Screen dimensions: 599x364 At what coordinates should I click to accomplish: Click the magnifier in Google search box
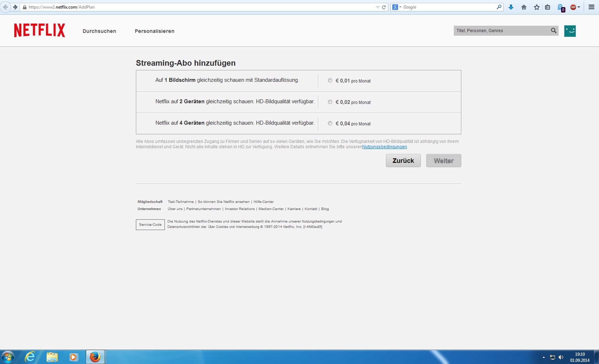click(x=499, y=7)
